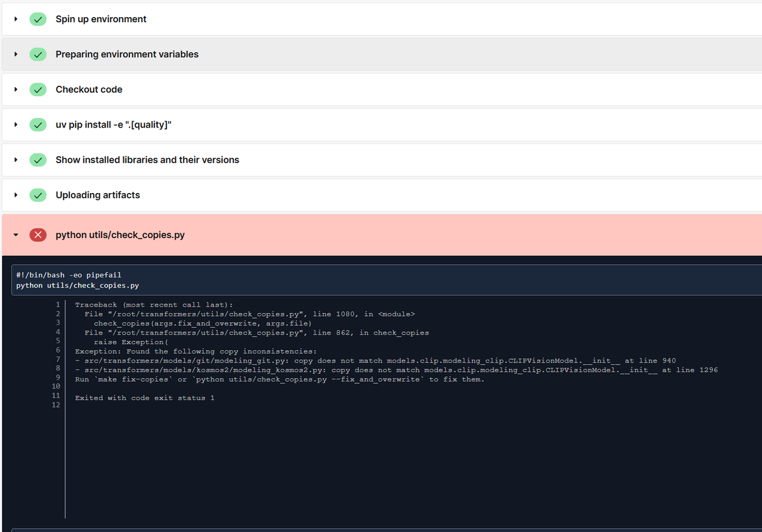Click log line mentioning line 1080 in module
762x532 pixels.
[250, 314]
